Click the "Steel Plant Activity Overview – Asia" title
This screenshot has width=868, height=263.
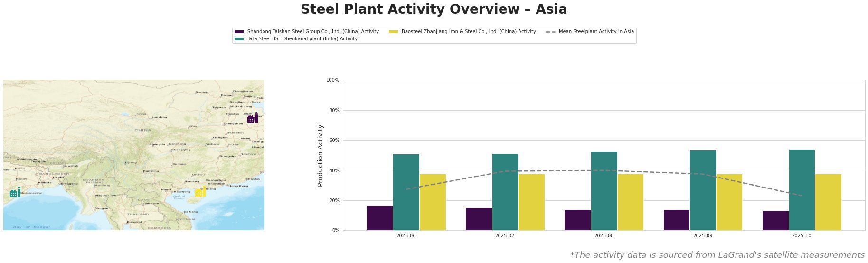[x=434, y=9]
